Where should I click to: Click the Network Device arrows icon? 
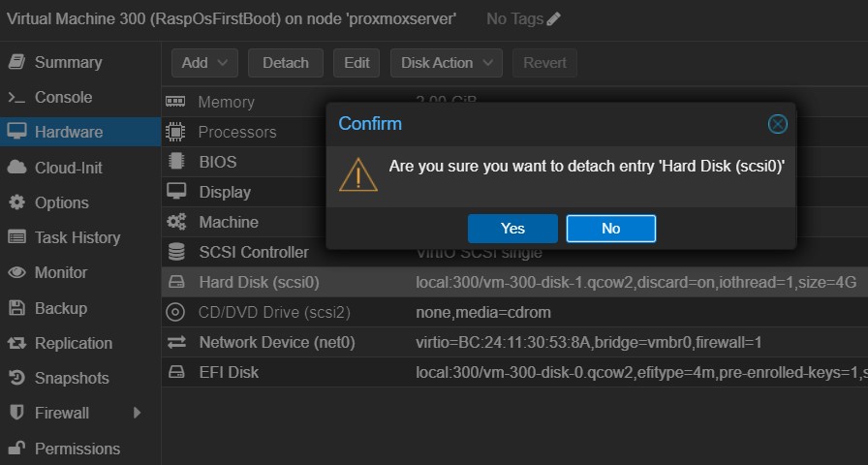pyautogui.click(x=176, y=342)
